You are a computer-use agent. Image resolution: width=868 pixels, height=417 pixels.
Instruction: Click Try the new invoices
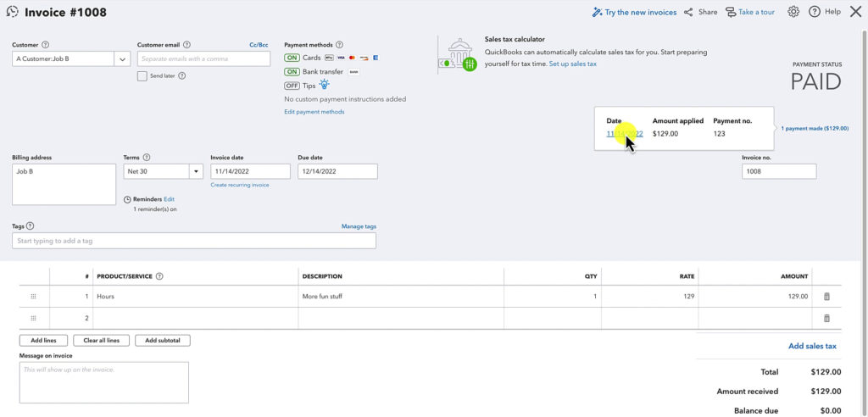click(634, 12)
